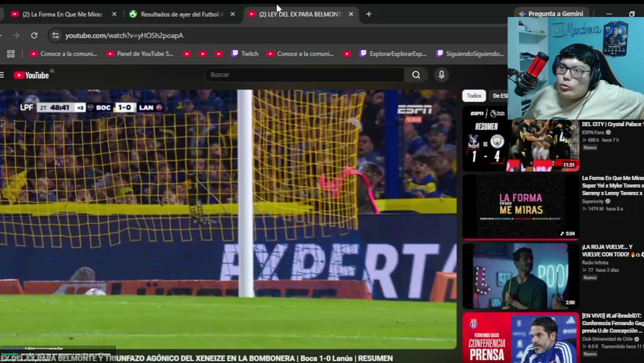Screen dimensions: 644x363
Task: Click the Buscar search field
Action: coord(304,75)
